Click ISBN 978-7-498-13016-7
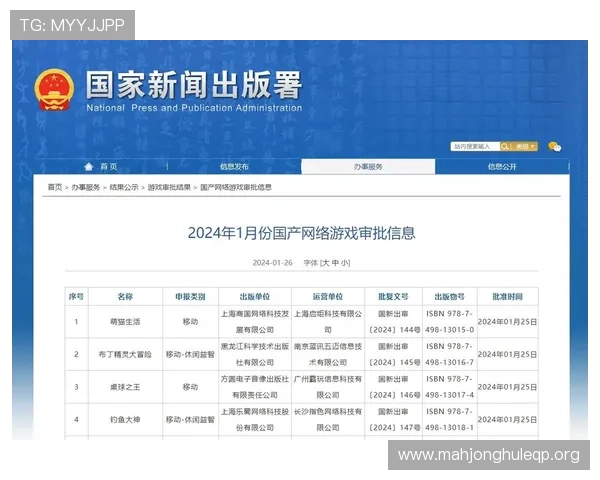The height and width of the screenshot is (480, 600). [x=450, y=354]
